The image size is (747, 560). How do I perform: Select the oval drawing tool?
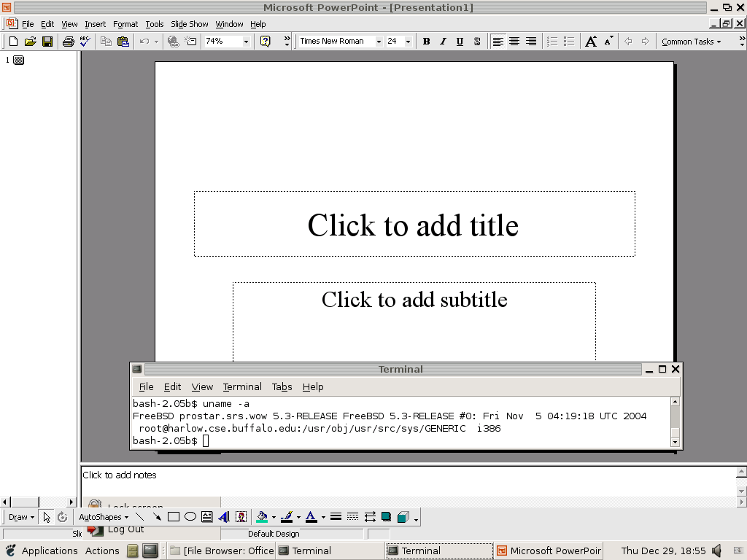[x=189, y=517]
